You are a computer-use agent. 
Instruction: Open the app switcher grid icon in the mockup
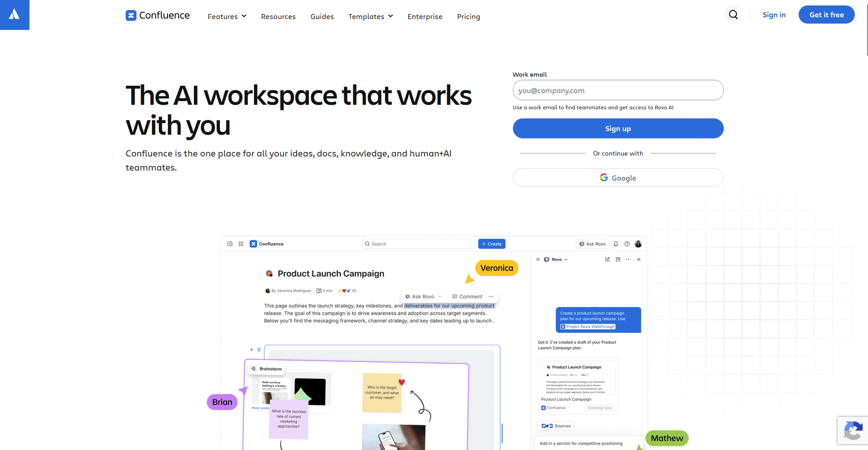241,244
